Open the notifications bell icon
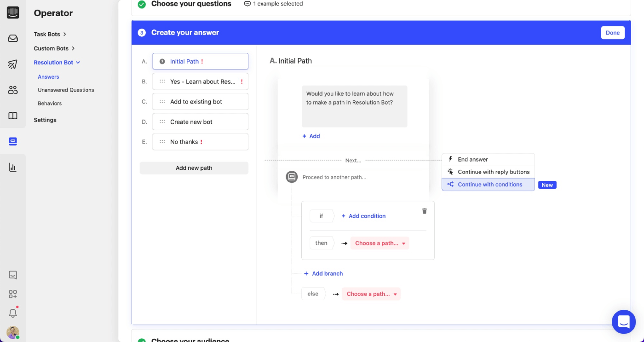This screenshot has height=342, width=644. click(13, 313)
